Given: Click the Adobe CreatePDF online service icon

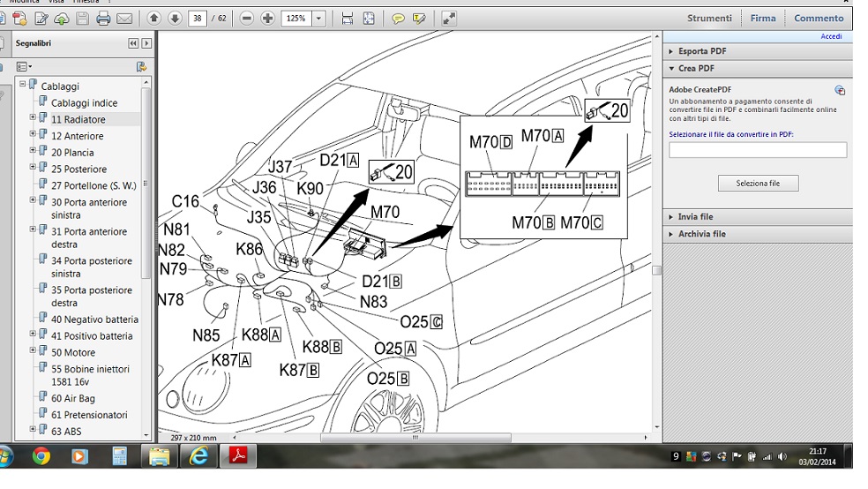Looking at the screenshot, I should (840, 90).
